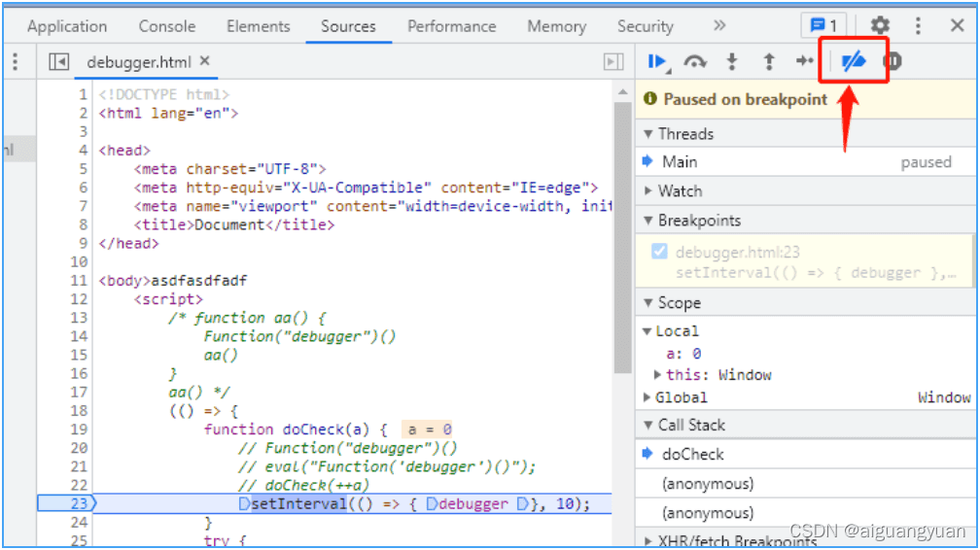Resume script execution in debugger

pyautogui.click(x=657, y=62)
